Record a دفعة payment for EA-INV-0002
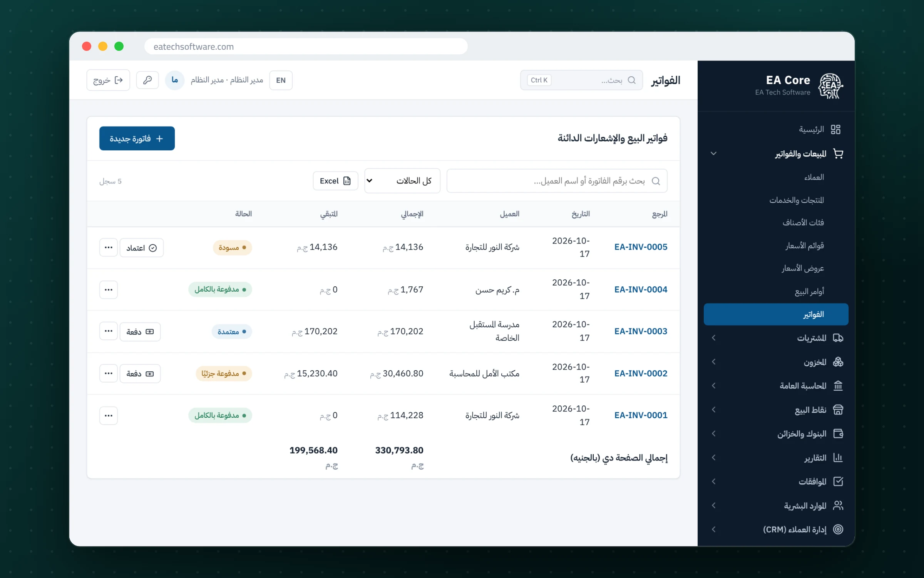The width and height of the screenshot is (924, 578). [x=140, y=373]
